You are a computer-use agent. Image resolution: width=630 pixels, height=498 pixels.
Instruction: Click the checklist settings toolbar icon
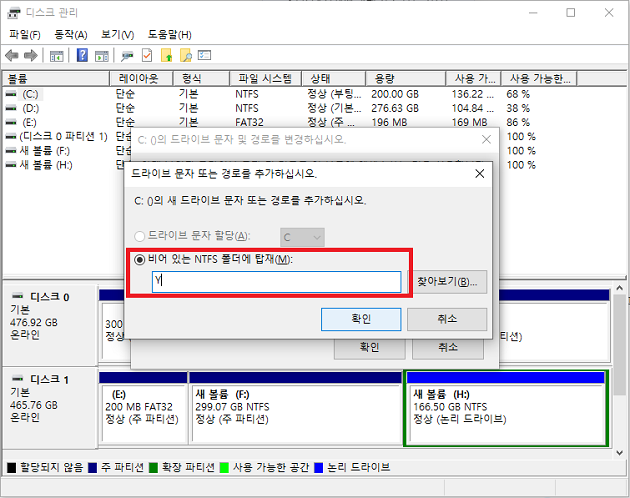click(205, 55)
